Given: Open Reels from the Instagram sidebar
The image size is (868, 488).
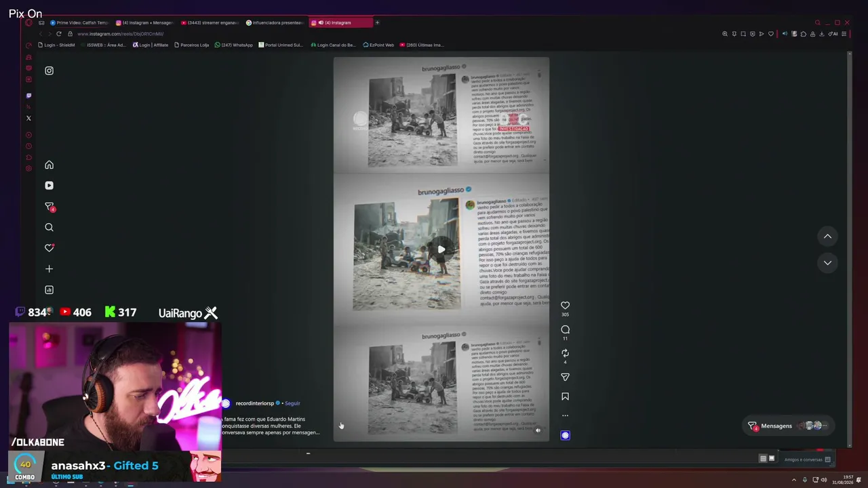Looking at the screenshot, I should 49,185.
